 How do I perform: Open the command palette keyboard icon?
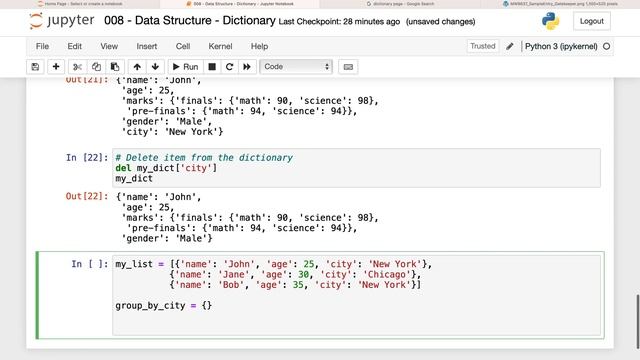[348, 67]
